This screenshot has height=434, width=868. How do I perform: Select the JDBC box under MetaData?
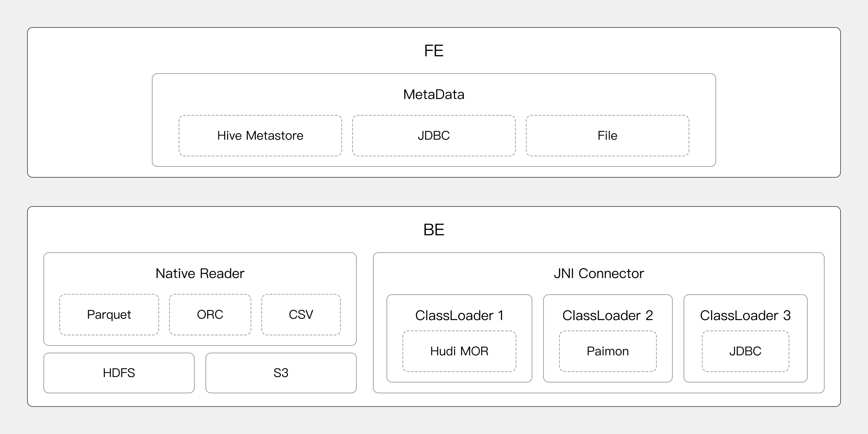[434, 136]
